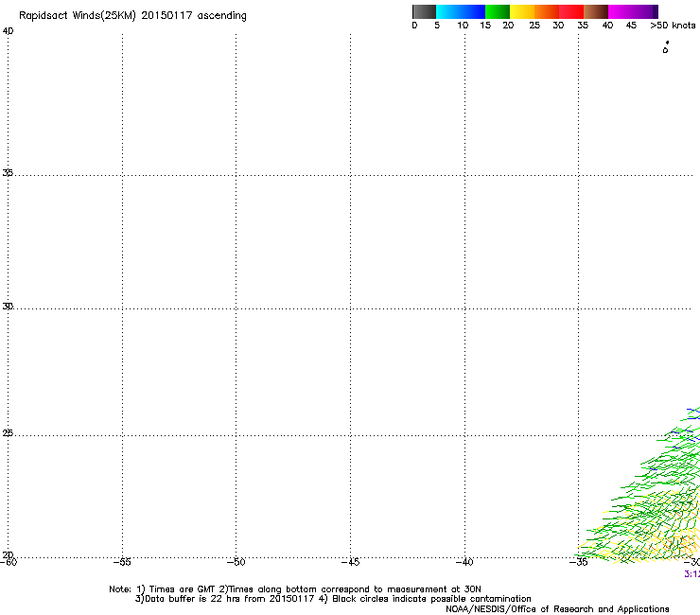
Task: Select the orange 25–30 knots legend segment
Action: pyautogui.click(x=547, y=11)
